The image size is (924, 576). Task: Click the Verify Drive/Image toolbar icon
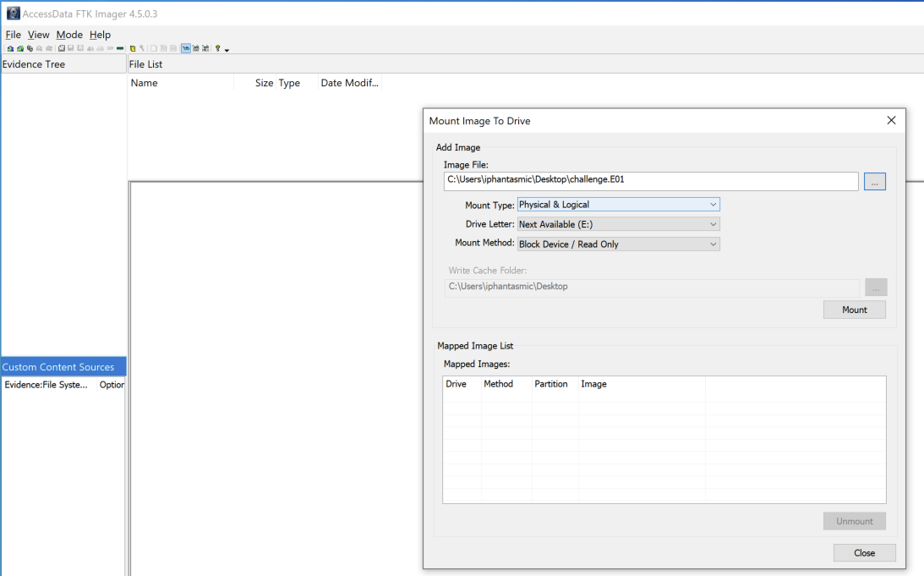[110, 48]
